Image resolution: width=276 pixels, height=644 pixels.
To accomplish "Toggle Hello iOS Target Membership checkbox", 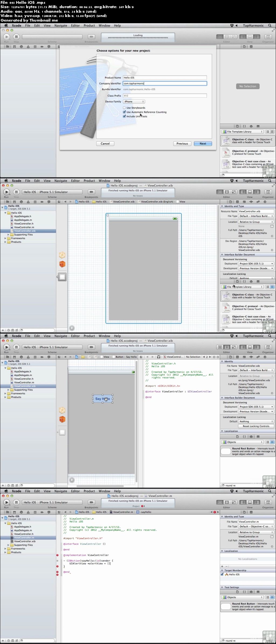I will [222, 574].
